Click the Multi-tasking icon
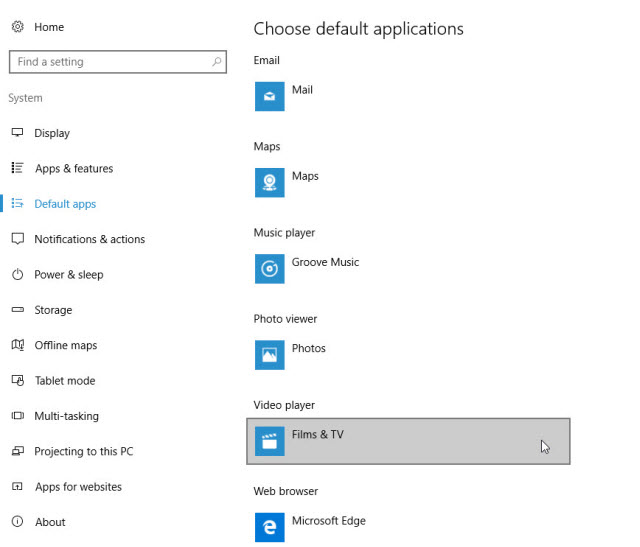The width and height of the screenshot is (640, 547). [18, 416]
